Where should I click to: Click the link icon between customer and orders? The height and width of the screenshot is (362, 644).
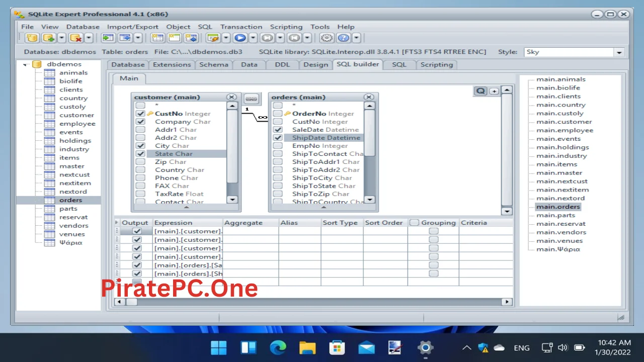coord(251,99)
